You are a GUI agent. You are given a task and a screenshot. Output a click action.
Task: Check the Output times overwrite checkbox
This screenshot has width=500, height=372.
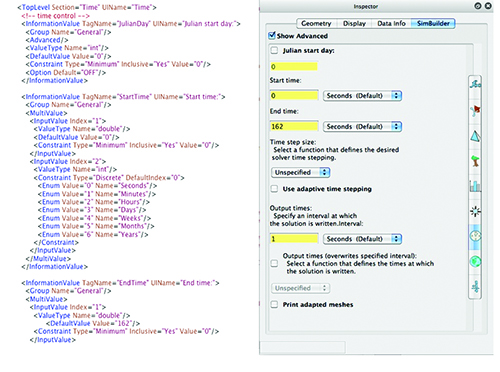coord(274,263)
